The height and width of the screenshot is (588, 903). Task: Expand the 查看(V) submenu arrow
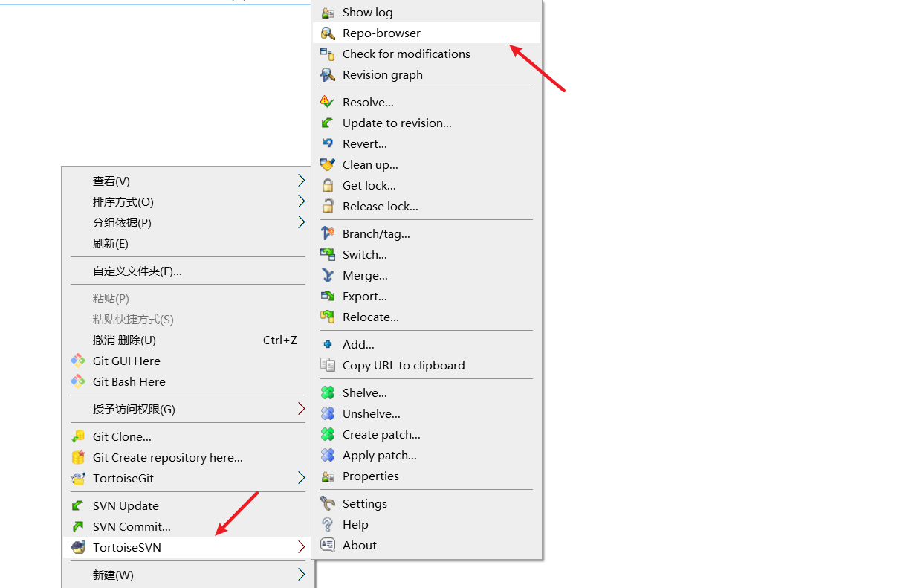click(301, 181)
